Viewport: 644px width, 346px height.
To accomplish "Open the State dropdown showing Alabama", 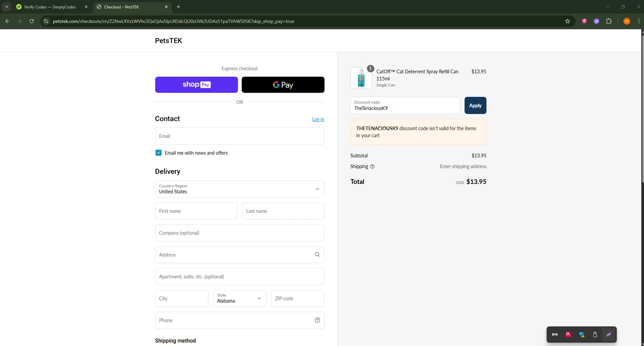I will coord(240,298).
